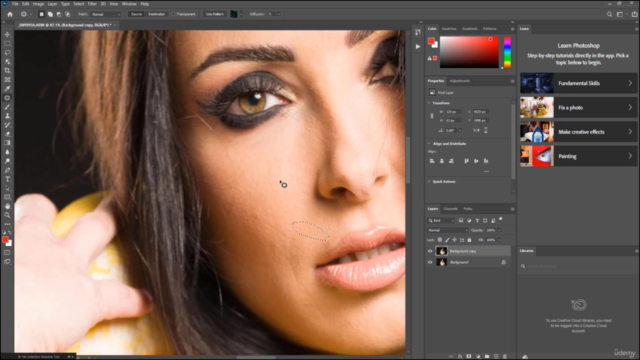
Task: Select the Eyedropper tool
Action: [7, 89]
